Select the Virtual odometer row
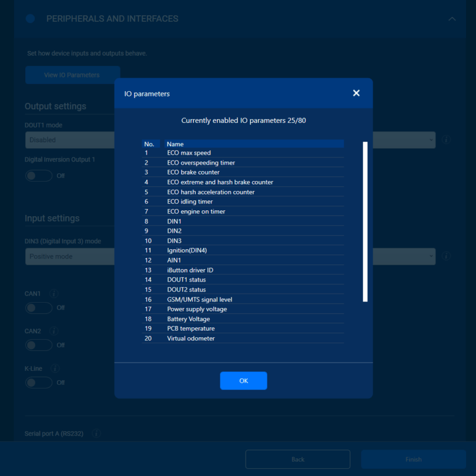The width and height of the screenshot is (476, 476). tap(243, 338)
